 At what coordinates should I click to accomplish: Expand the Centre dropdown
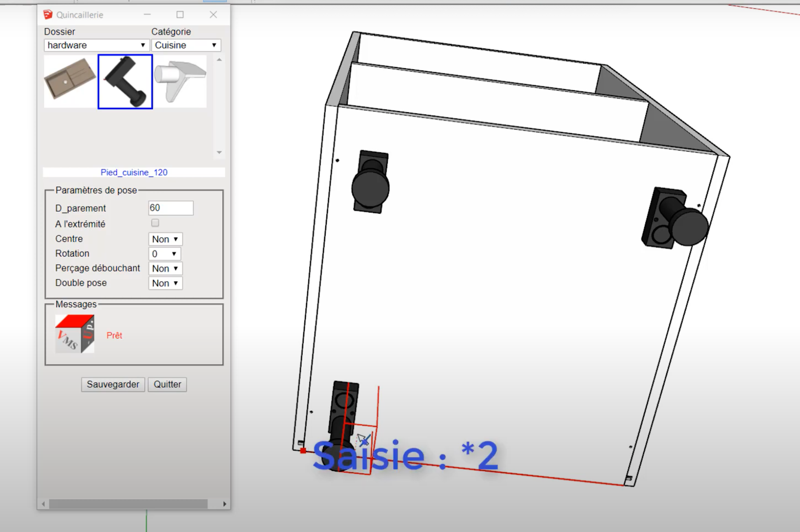(165, 239)
